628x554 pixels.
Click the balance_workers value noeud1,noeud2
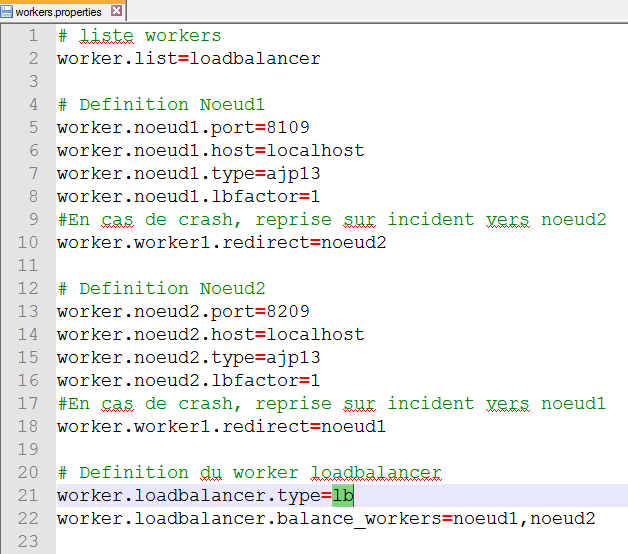[x=524, y=518]
